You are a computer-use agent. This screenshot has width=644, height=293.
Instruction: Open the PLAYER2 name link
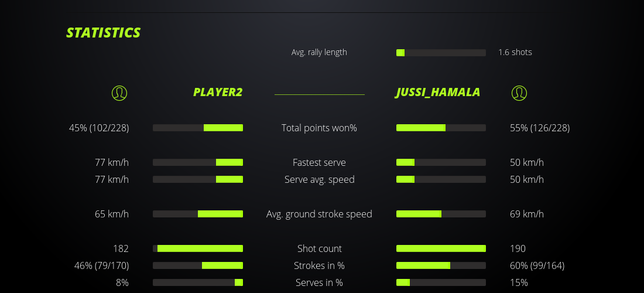coord(218,92)
